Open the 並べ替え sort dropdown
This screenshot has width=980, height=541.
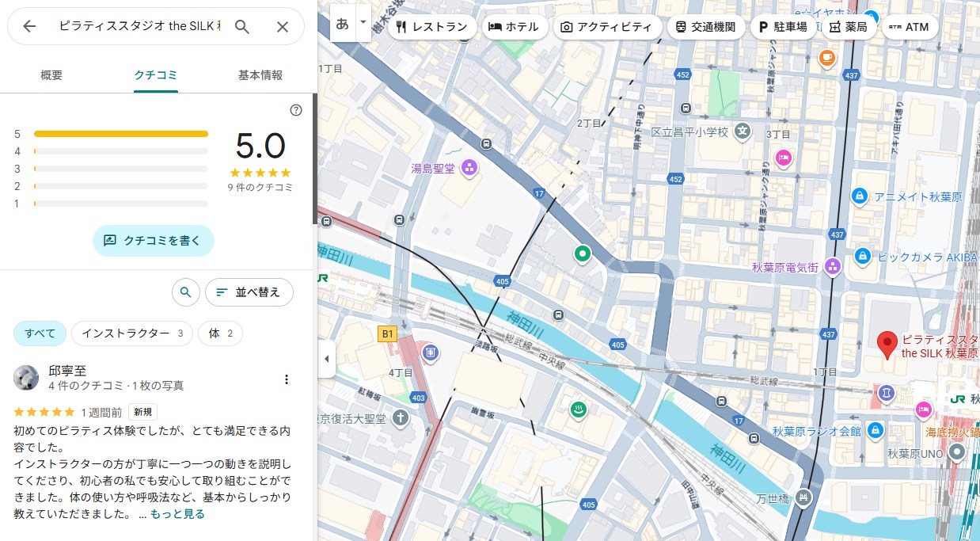point(249,292)
